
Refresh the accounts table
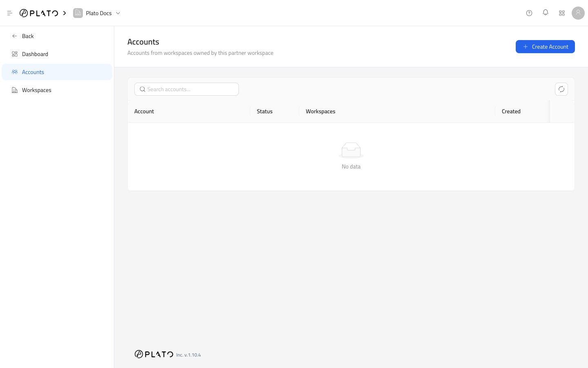(x=561, y=89)
